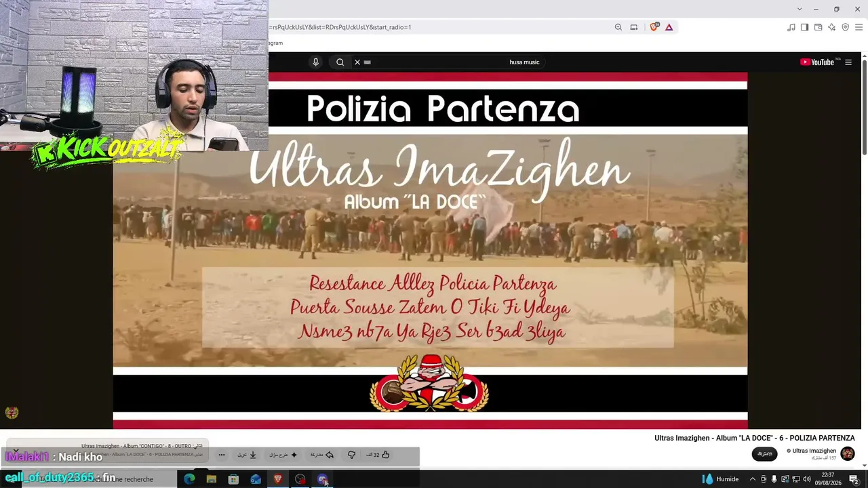This screenshot has height=488, width=868.
Task: Open the Ultras Imazighen channel avatar
Action: tap(848, 453)
